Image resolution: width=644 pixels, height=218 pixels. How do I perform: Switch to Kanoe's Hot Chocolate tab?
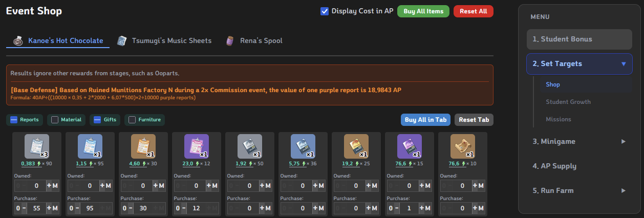58,40
